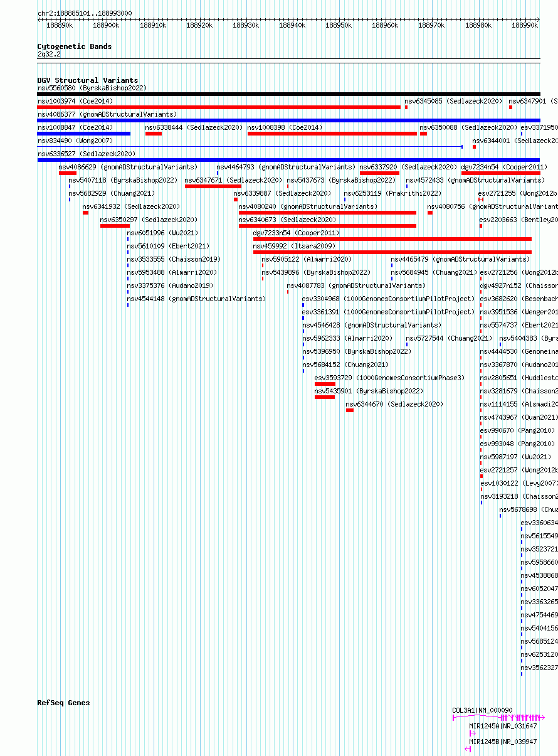Click the 2q32.2 cytogenetic band label
This screenshot has width=558, height=756.
click(x=49, y=54)
